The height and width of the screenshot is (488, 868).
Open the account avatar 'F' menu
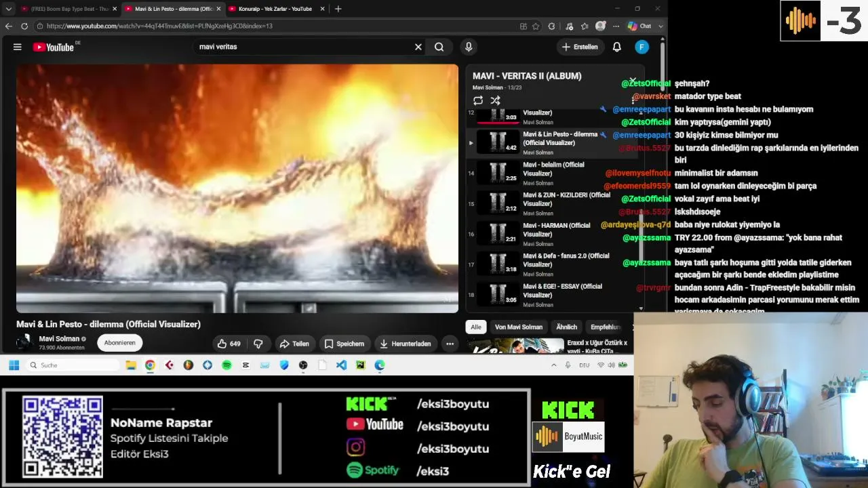(x=642, y=47)
